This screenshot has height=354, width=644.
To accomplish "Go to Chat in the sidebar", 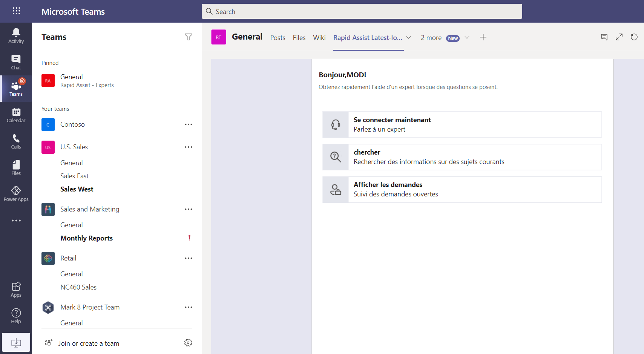I will [16, 62].
